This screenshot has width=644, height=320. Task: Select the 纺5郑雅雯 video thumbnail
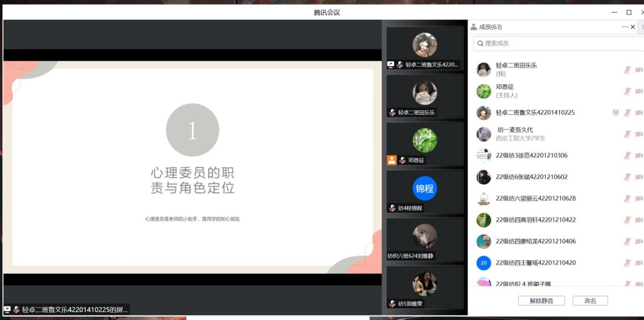[425, 287]
